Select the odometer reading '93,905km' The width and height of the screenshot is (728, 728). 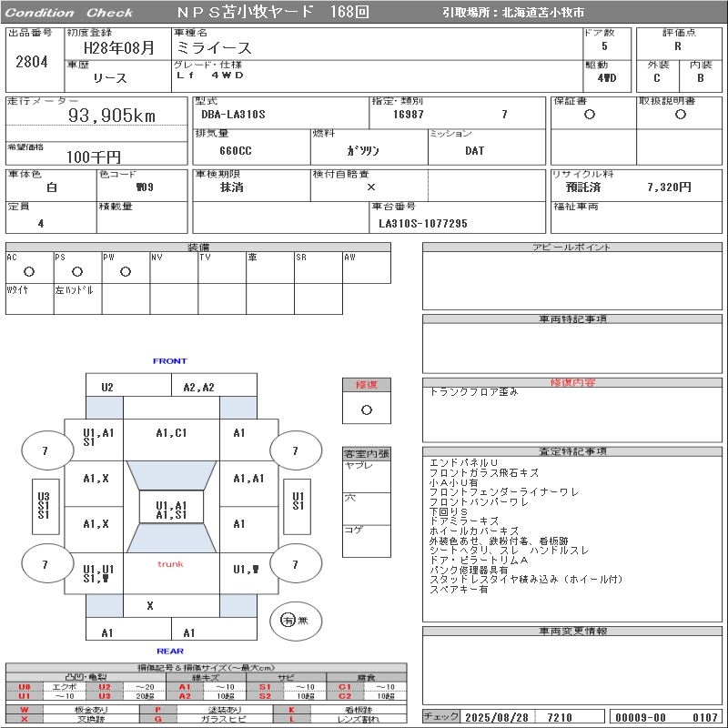(112, 116)
